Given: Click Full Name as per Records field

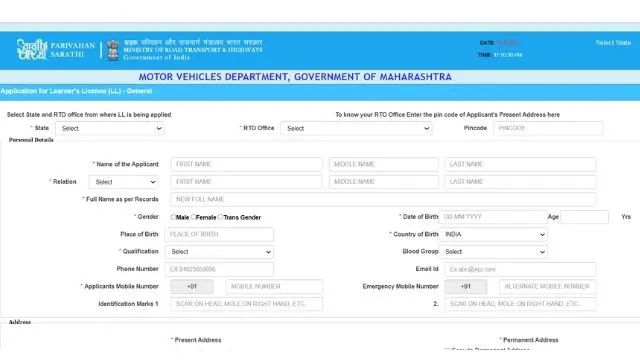Looking at the screenshot, I should pos(384,199).
